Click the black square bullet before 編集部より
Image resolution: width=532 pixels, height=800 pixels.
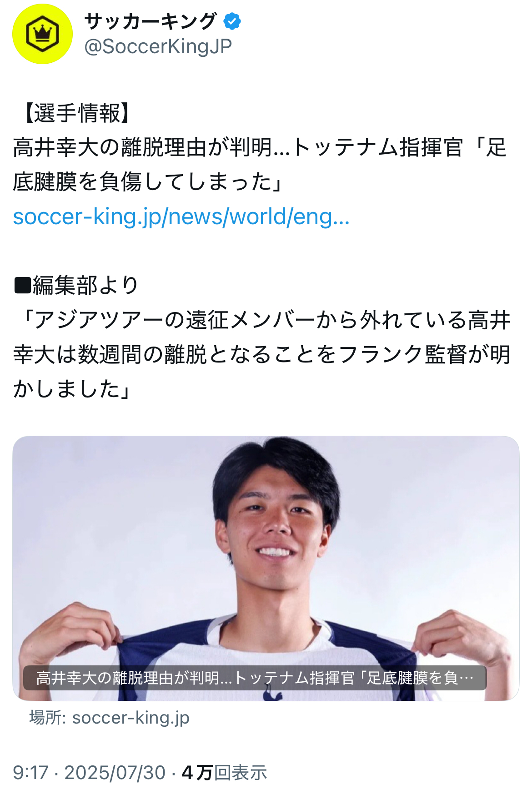tap(22, 286)
